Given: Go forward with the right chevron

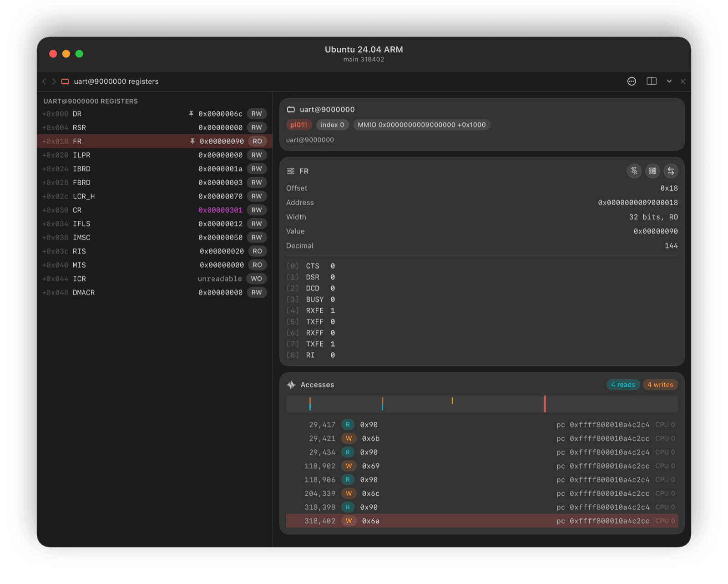Looking at the screenshot, I should pos(54,81).
